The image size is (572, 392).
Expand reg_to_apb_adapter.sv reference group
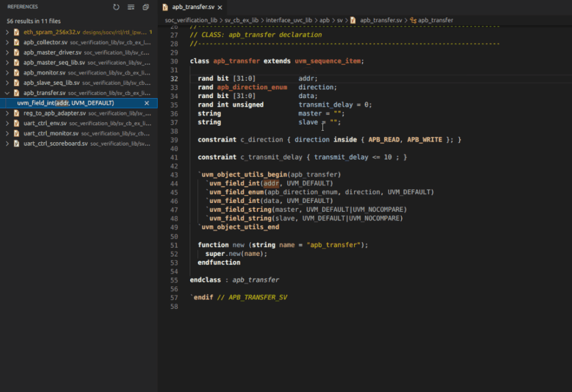(x=7, y=113)
